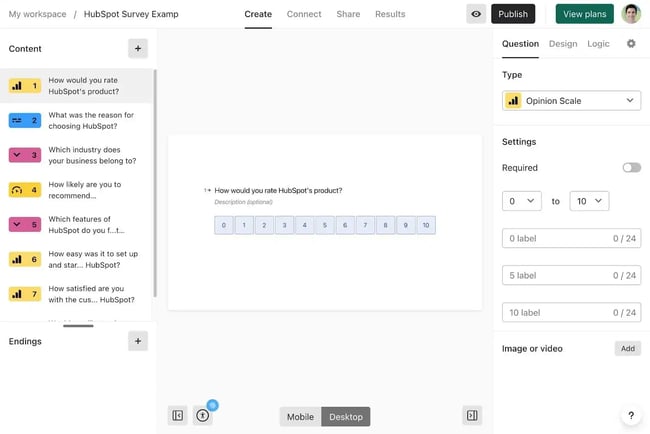Select 'How easy was it to set up' question
Screen dimensions: 650x434
[x=93, y=259]
